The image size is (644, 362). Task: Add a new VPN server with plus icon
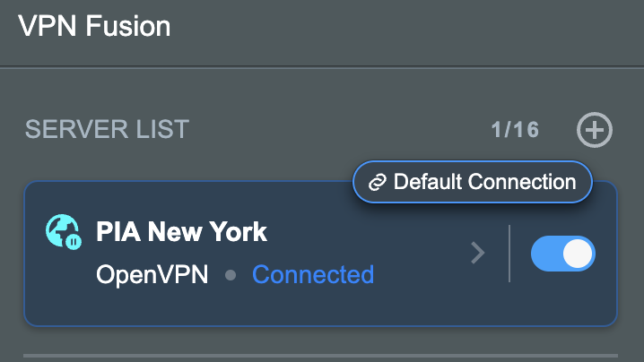point(595,130)
